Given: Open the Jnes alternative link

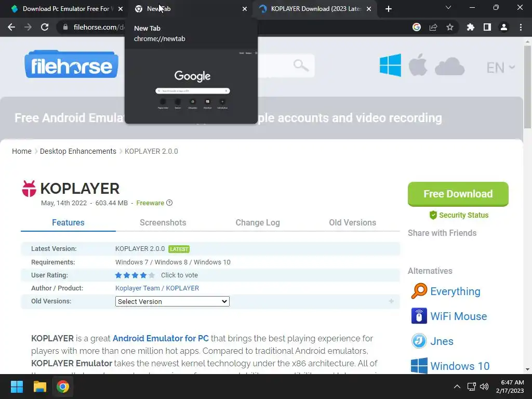Looking at the screenshot, I should pyautogui.click(x=442, y=341).
